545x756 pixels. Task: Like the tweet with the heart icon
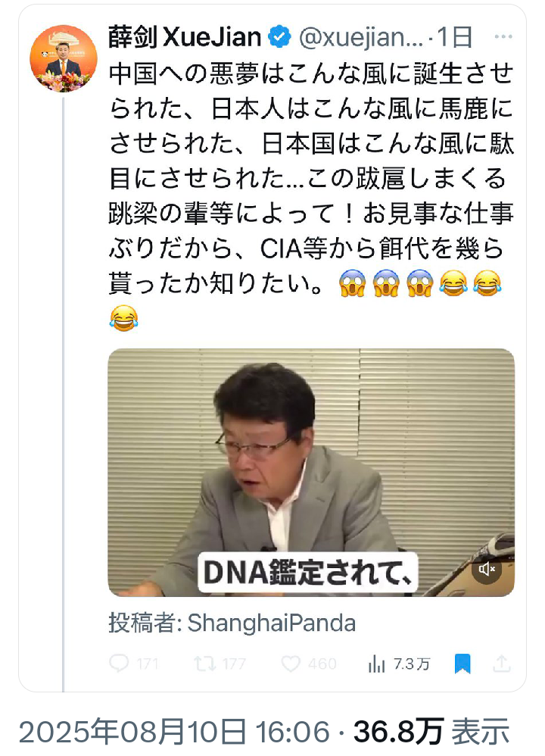click(291, 664)
